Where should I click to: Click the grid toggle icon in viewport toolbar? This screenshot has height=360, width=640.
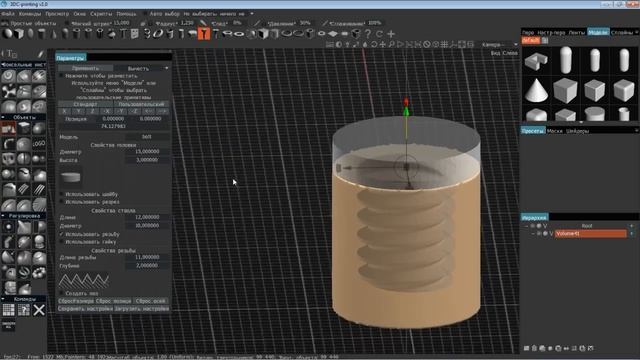pos(444,44)
